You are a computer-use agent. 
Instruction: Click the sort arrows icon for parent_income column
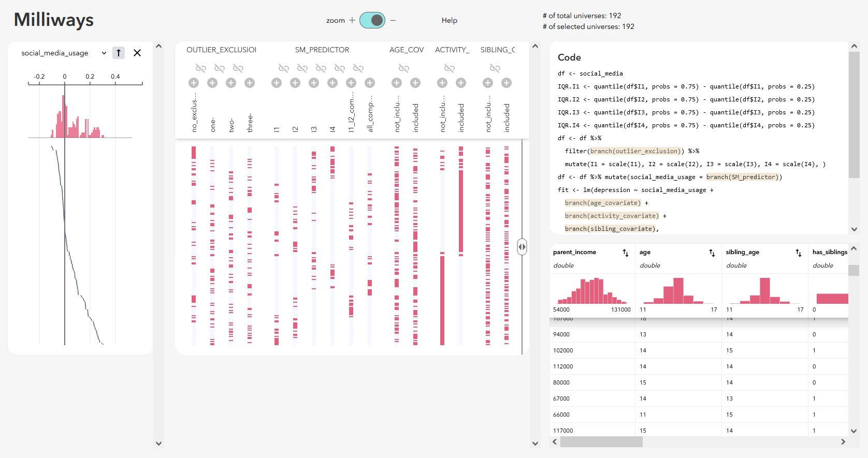click(626, 253)
